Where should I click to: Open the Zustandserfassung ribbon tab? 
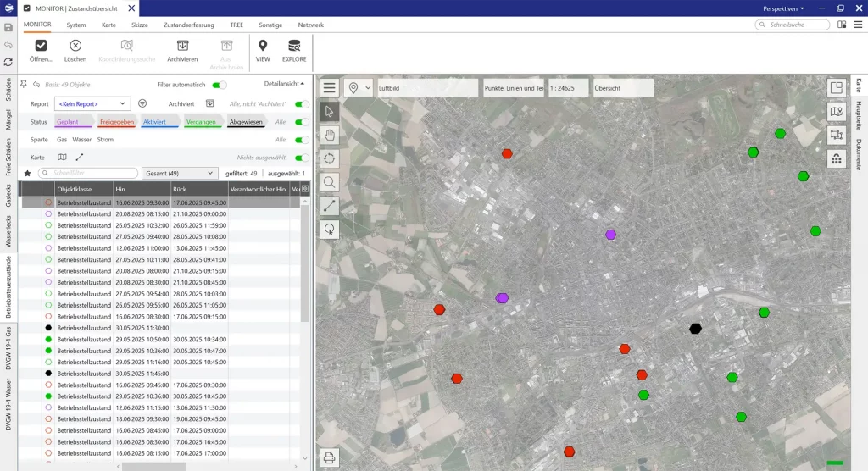click(x=189, y=25)
